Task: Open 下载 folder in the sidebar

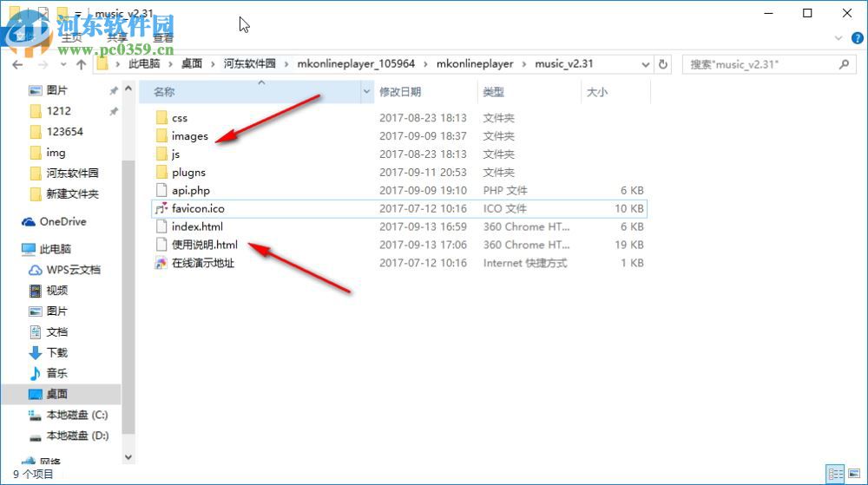Action: [48, 353]
